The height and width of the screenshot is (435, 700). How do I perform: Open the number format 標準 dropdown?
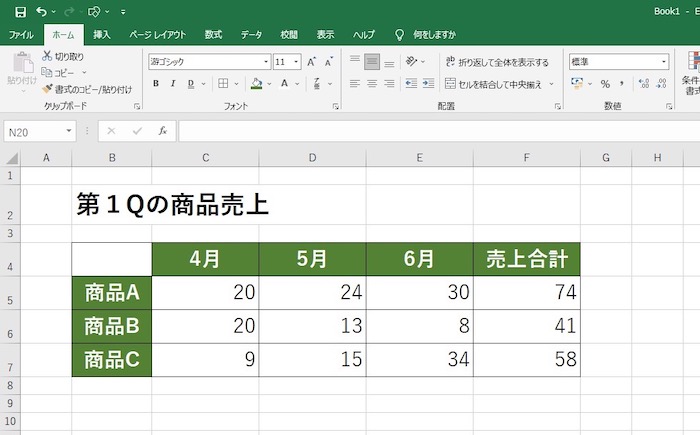[664, 62]
